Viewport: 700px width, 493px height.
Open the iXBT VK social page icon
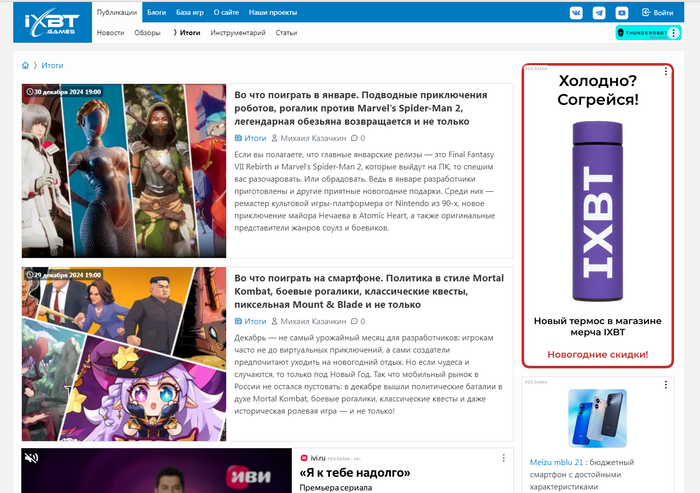tap(577, 13)
